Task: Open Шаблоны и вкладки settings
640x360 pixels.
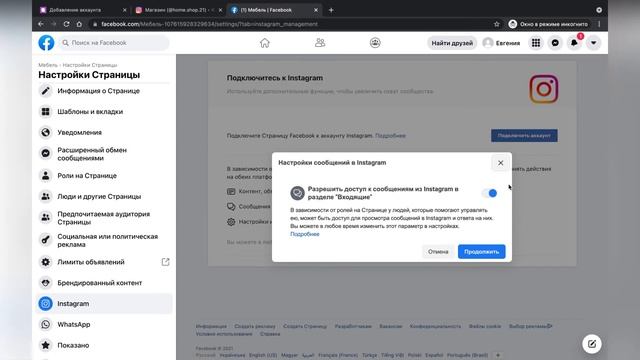Action: (x=104, y=111)
